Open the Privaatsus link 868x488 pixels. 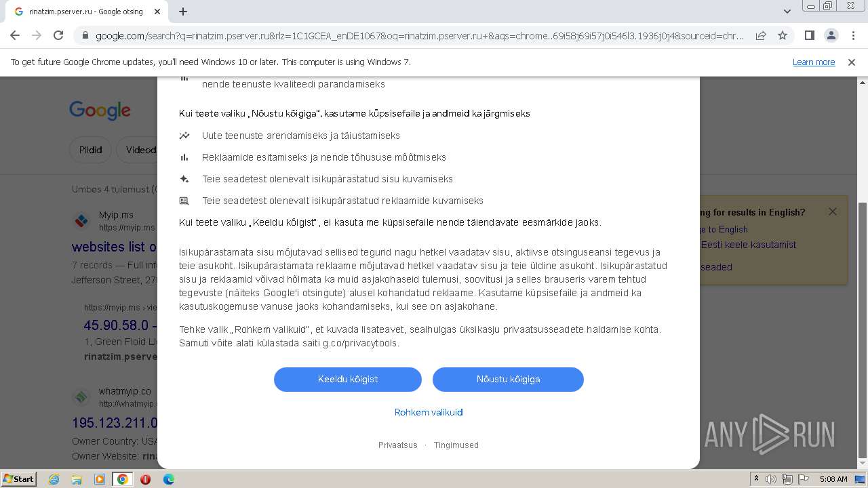point(398,445)
